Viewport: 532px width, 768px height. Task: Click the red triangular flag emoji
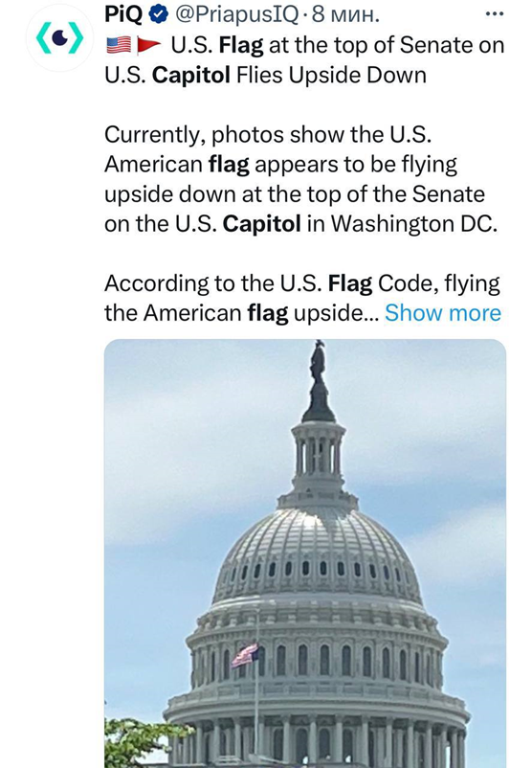148,45
